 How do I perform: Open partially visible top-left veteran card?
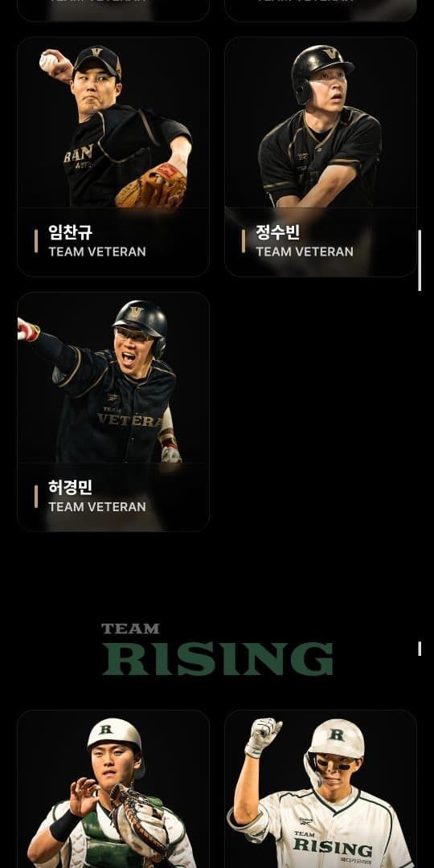click(113, 10)
